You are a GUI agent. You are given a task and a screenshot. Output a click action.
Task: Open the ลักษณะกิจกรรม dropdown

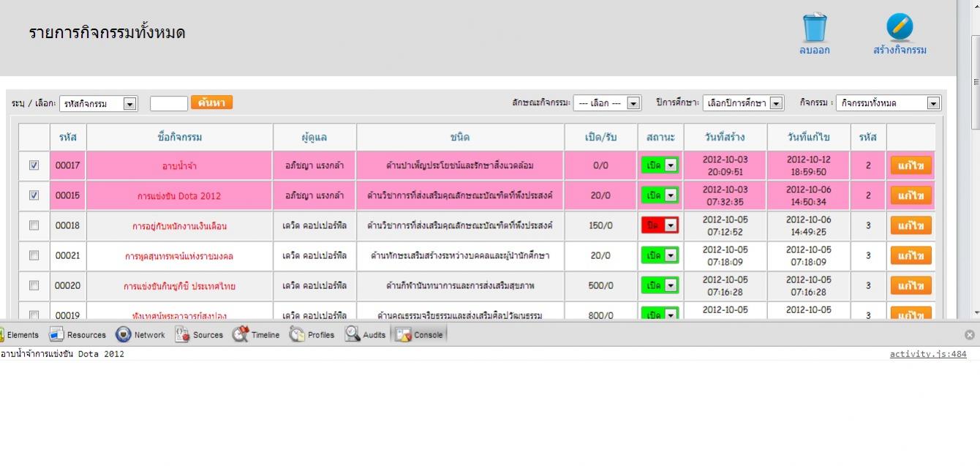coord(606,103)
